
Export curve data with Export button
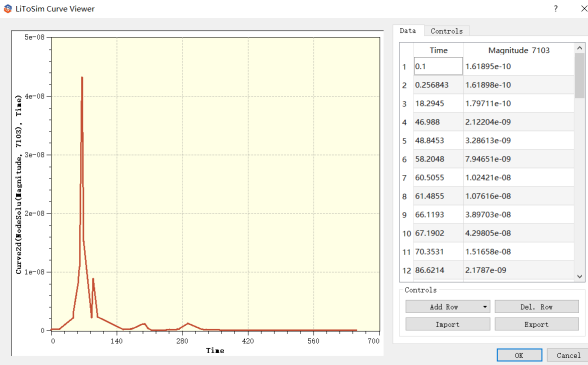pos(536,324)
